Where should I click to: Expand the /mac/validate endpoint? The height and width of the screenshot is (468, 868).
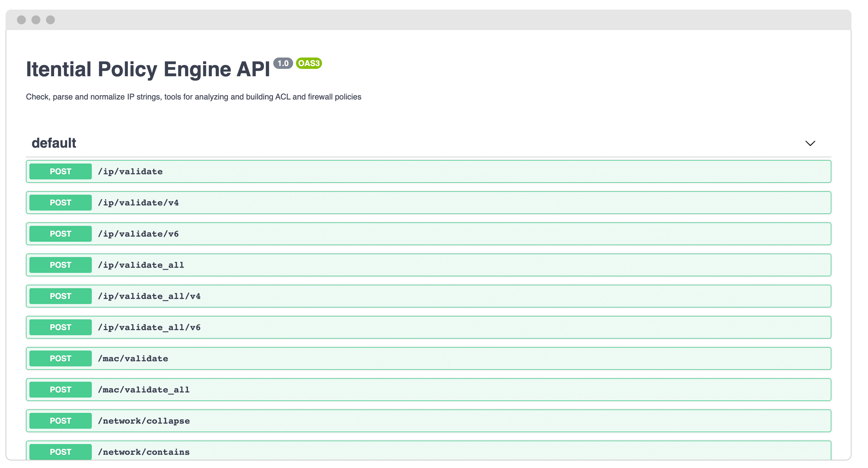pyautogui.click(x=428, y=358)
